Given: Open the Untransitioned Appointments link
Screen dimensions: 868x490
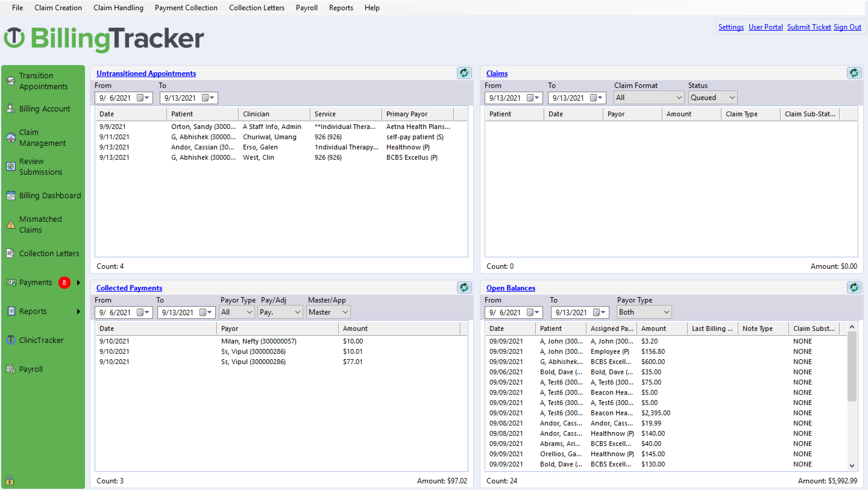Looking at the screenshot, I should point(146,73).
